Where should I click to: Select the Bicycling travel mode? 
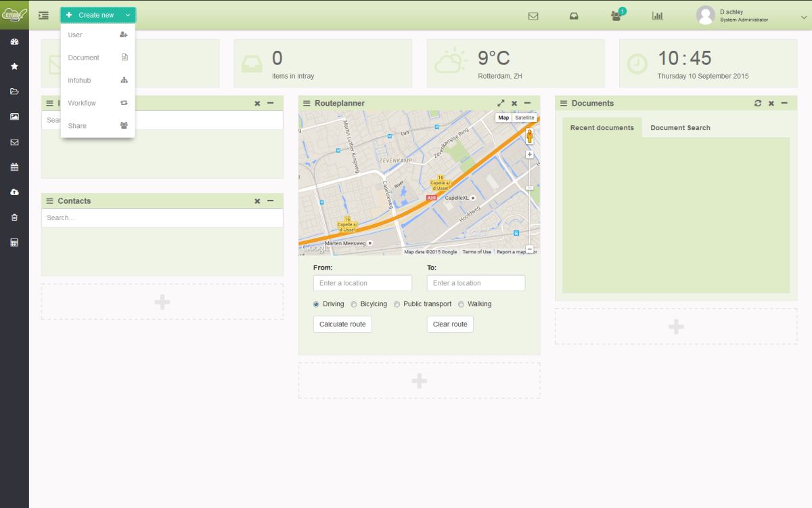354,304
